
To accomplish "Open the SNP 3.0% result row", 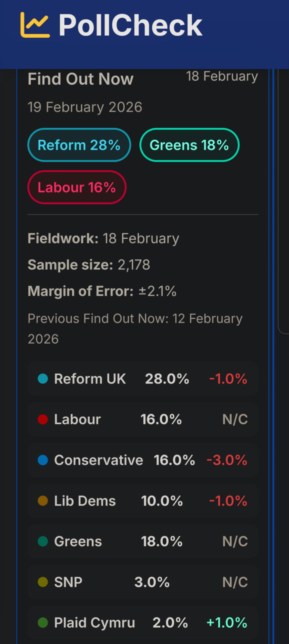I will coord(143,582).
